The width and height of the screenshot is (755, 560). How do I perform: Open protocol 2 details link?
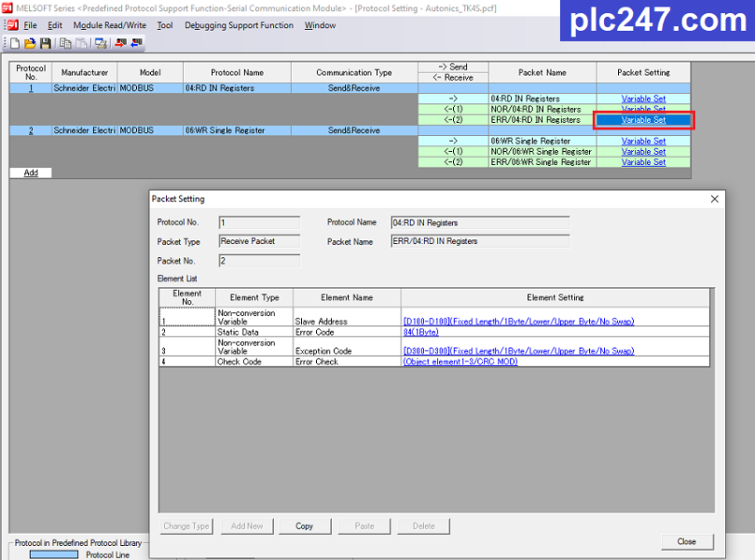(30, 130)
